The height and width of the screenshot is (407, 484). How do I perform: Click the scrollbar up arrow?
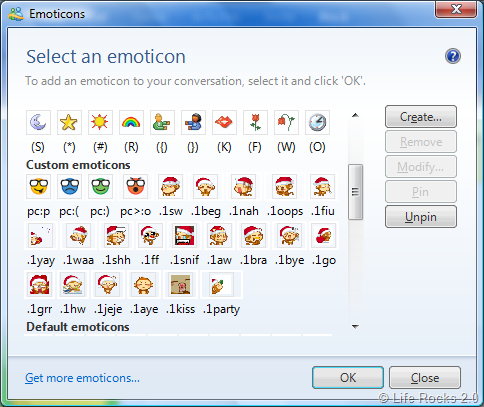355,115
